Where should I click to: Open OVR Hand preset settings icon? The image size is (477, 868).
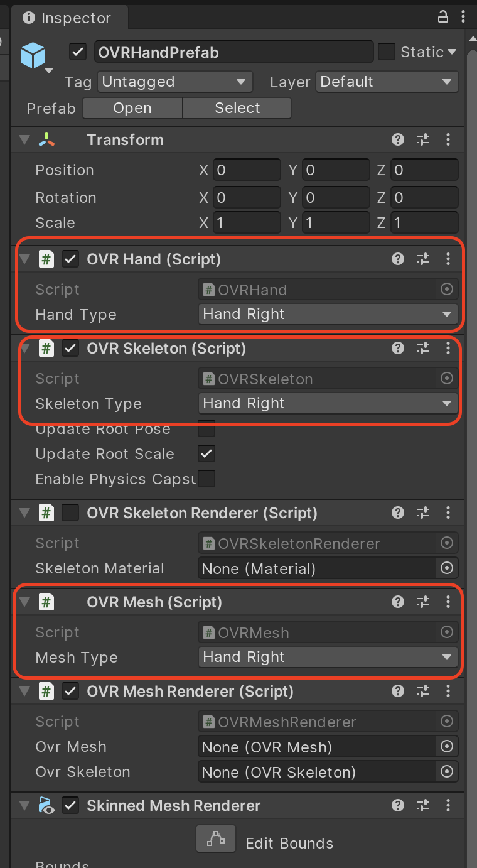pos(423,259)
